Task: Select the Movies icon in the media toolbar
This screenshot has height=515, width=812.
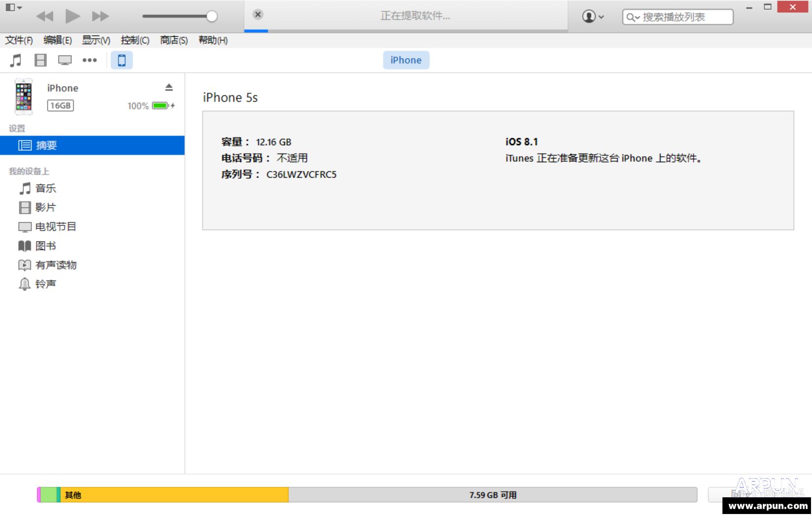Action: click(40, 60)
